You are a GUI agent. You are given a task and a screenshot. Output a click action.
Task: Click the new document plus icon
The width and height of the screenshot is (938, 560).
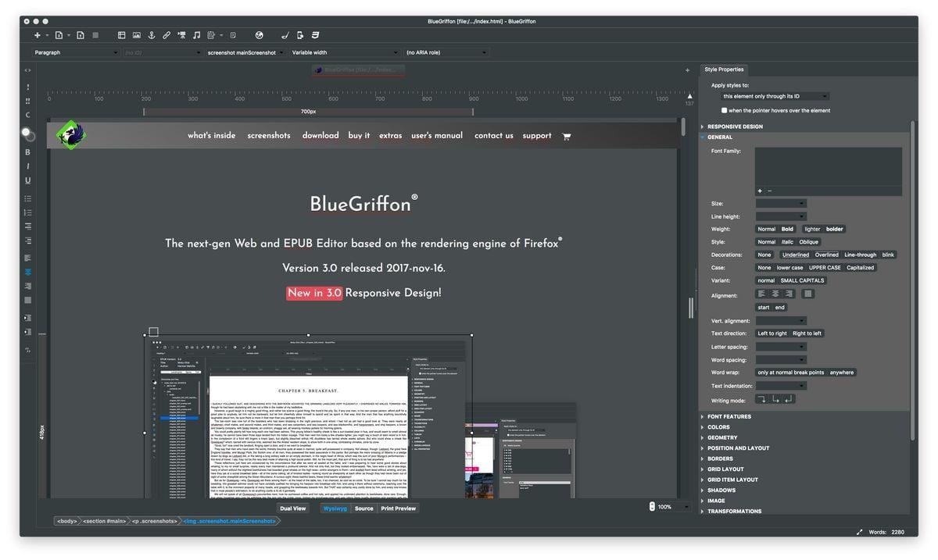pos(37,35)
